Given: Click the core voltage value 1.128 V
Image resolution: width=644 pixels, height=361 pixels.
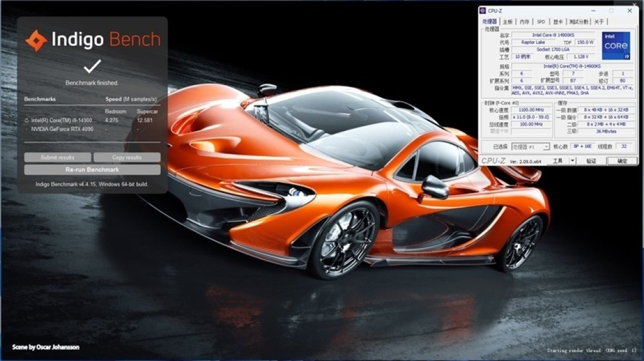Looking at the screenshot, I should (x=581, y=57).
